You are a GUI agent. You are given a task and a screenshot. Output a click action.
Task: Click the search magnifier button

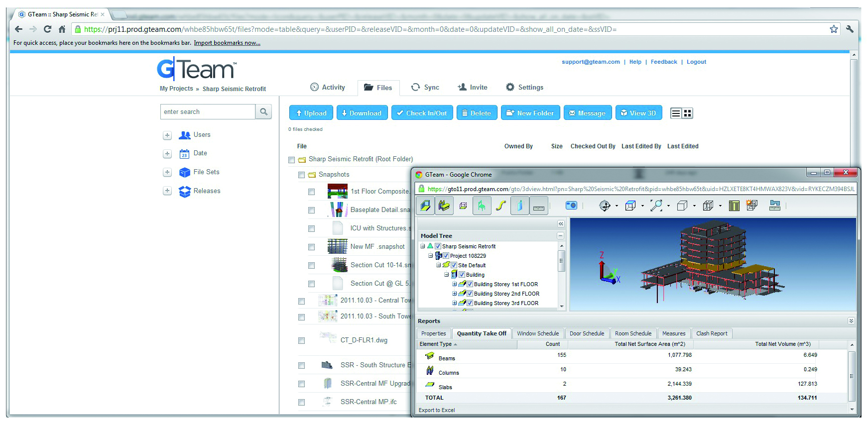(x=264, y=112)
